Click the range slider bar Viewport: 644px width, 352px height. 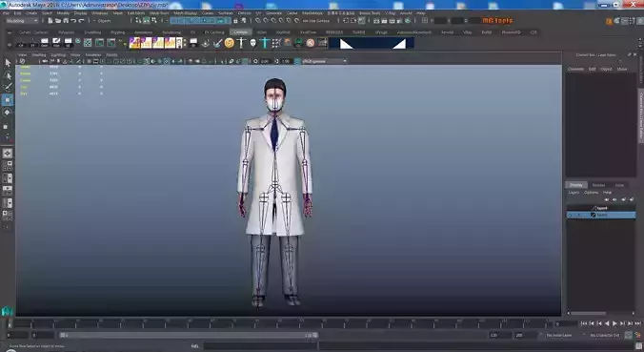pos(189,335)
